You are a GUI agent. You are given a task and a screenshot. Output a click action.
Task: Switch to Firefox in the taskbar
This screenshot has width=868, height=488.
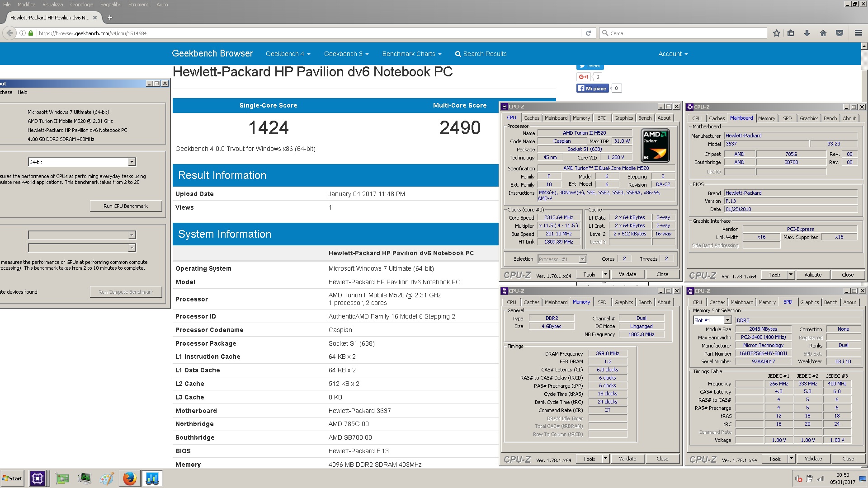(x=129, y=479)
